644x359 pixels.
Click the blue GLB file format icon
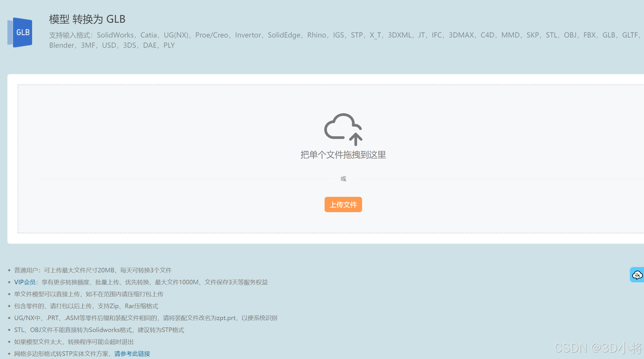click(20, 32)
